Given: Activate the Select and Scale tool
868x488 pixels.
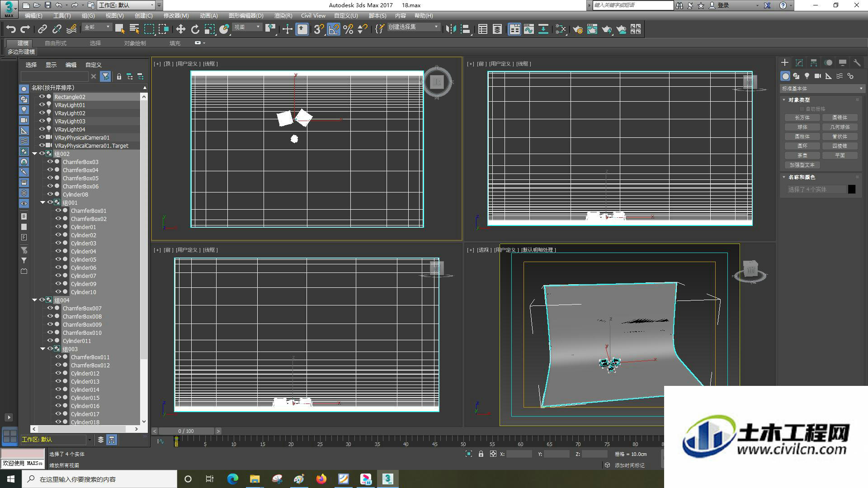Looking at the screenshot, I should tap(209, 29).
